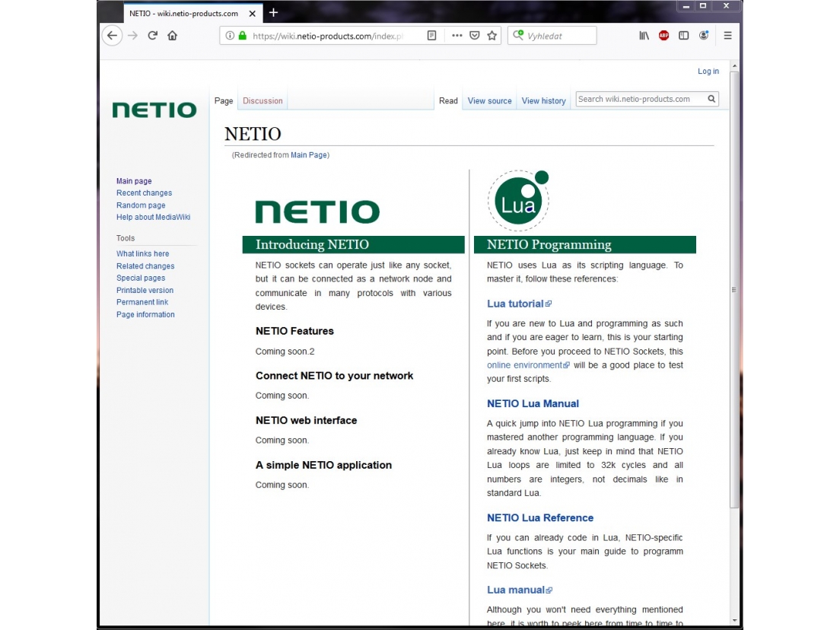This screenshot has width=840, height=630.
Task: Click the scrollbar down arrow
Action: tap(734, 620)
